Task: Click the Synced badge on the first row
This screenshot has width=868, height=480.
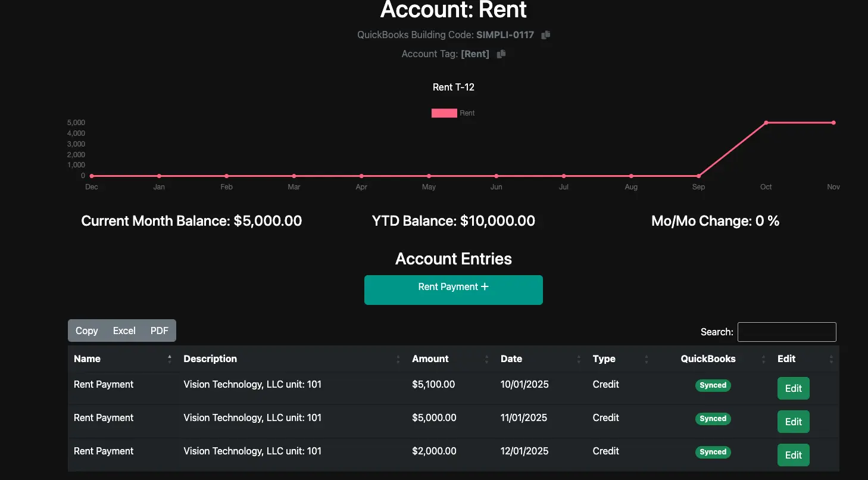Action: (713, 385)
